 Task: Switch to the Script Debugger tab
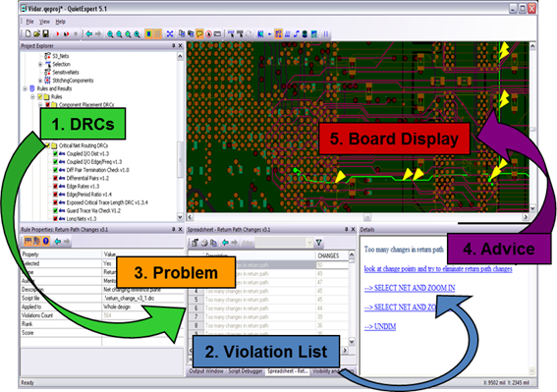pyautogui.click(x=246, y=371)
